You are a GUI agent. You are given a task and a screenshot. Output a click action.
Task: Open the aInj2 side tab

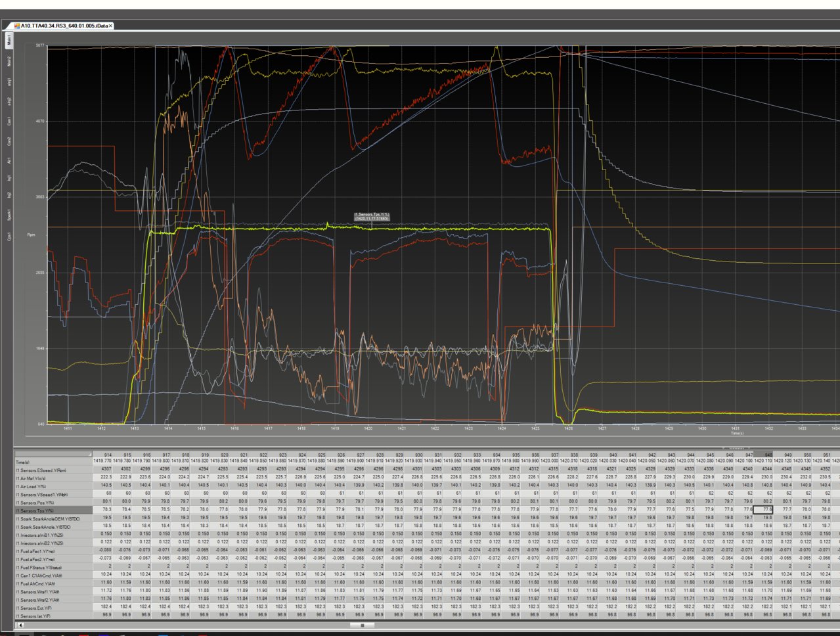pyautogui.click(x=9, y=101)
